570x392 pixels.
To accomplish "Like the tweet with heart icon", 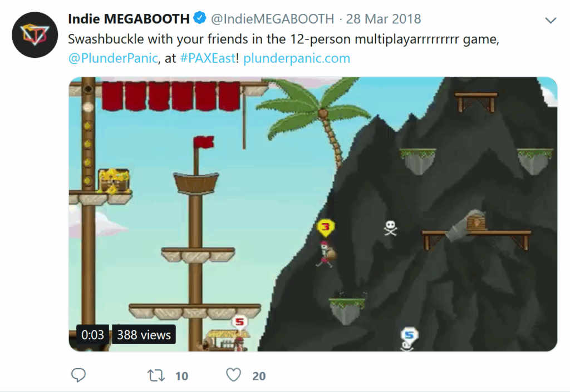I will [x=233, y=375].
